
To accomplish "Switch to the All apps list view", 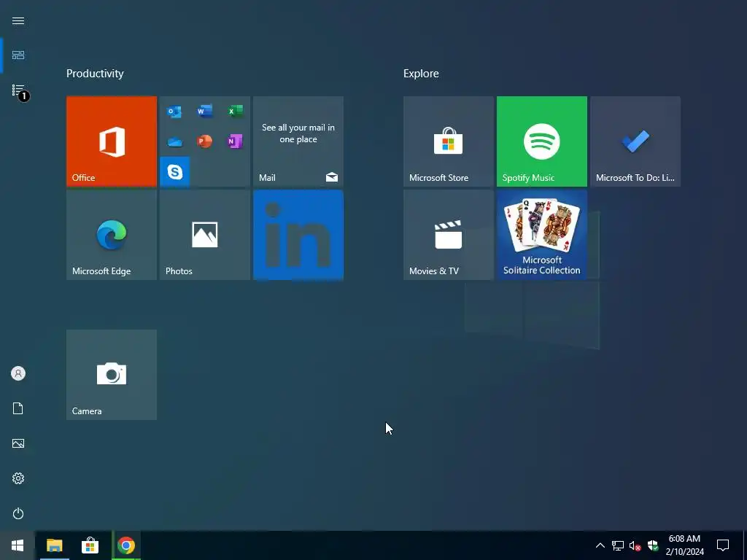I will point(18,90).
